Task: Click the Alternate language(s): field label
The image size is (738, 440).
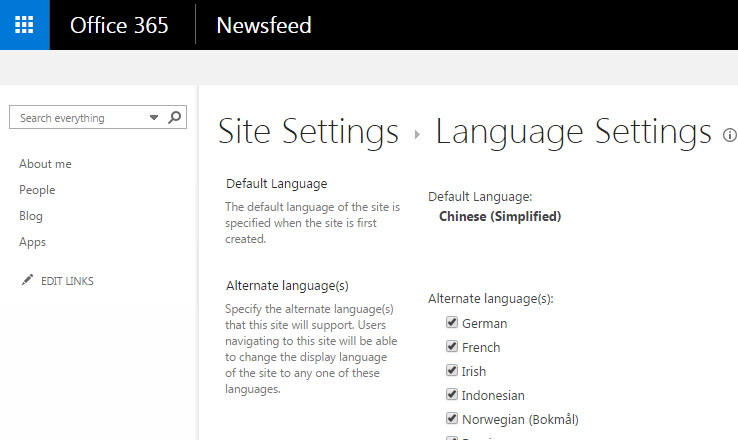Action: [x=491, y=299]
